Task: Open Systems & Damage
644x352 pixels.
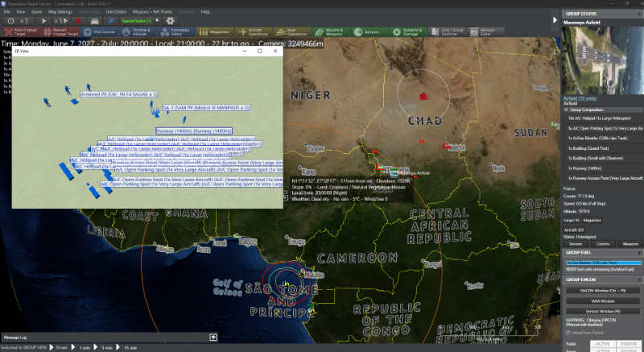Action: (x=407, y=32)
